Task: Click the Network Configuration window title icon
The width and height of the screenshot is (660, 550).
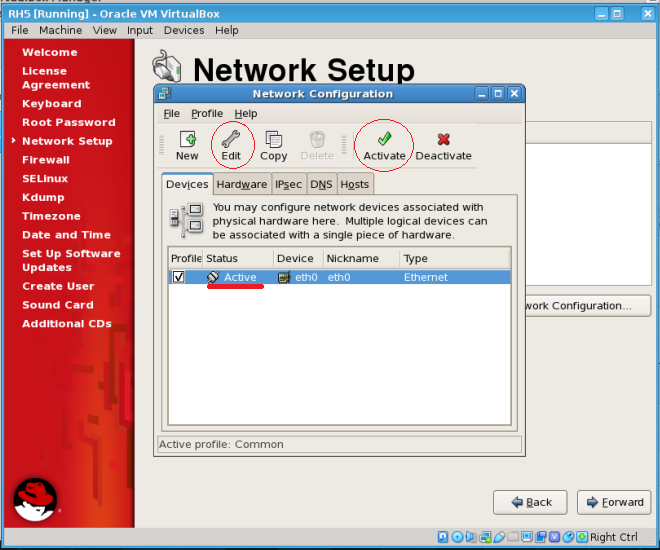Action: click(x=164, y=93)
